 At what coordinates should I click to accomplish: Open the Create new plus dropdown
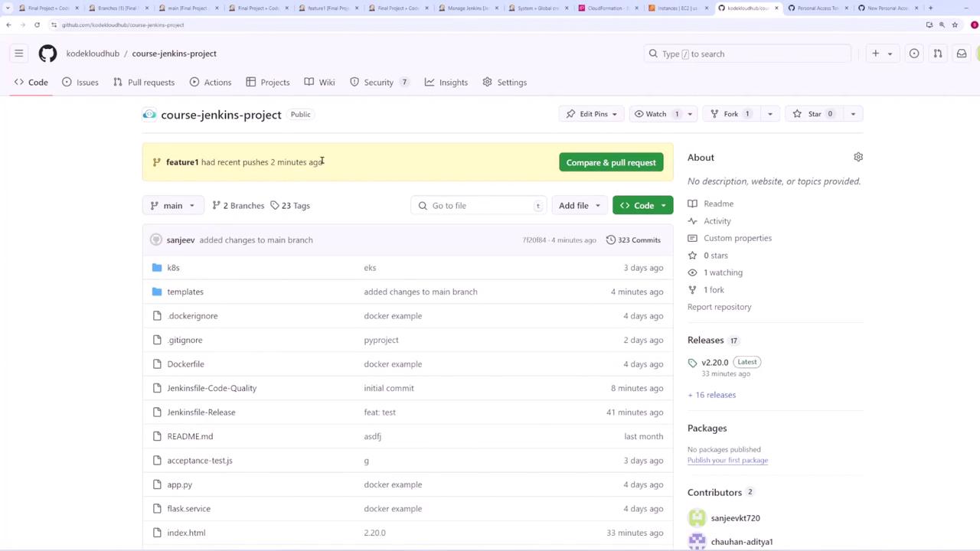click(882, 54)
